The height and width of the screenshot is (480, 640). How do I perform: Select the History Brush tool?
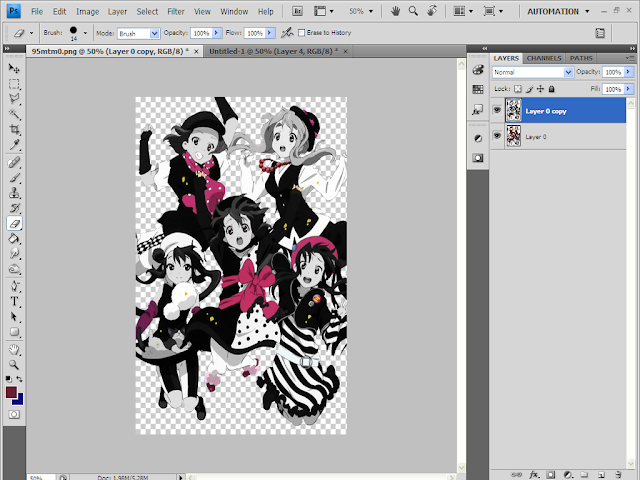(14, 208)
